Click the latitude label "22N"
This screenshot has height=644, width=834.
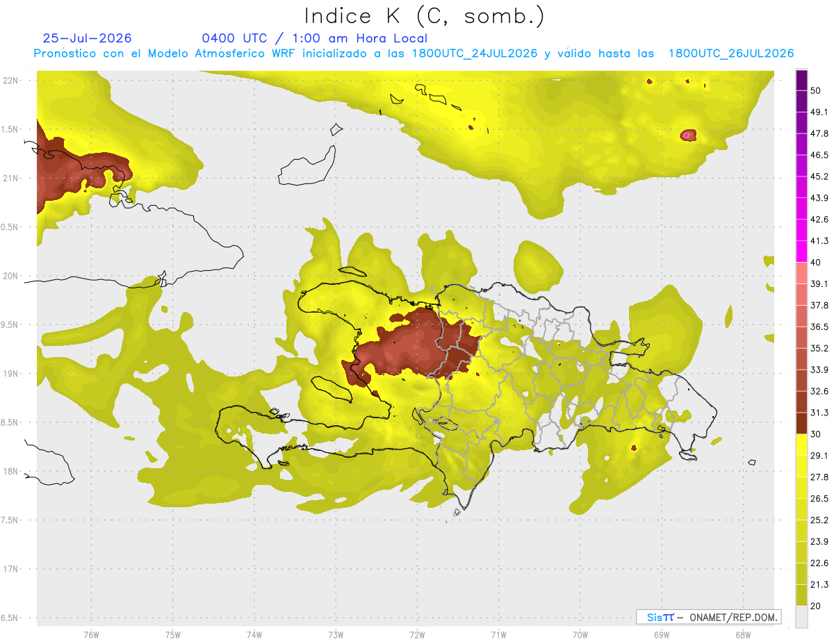(10, 80)
